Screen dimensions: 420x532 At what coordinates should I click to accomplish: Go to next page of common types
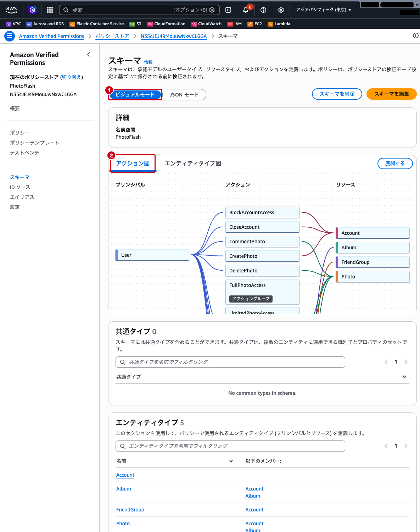tap(406, 362)
